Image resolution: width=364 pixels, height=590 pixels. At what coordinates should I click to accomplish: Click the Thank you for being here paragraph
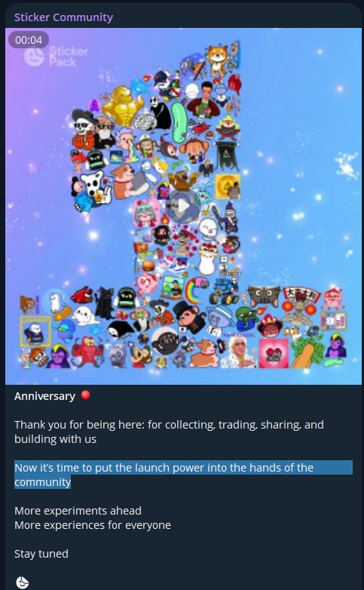coord(169,432)
